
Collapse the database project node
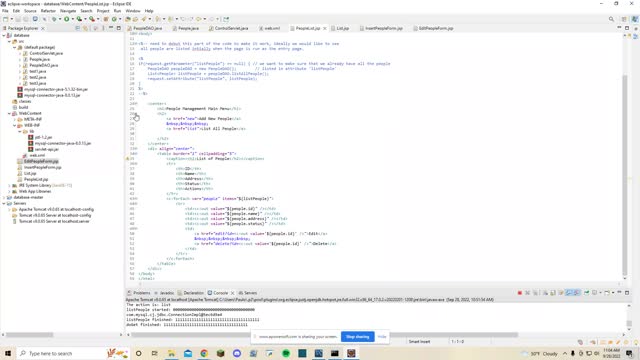click(4, 36)
